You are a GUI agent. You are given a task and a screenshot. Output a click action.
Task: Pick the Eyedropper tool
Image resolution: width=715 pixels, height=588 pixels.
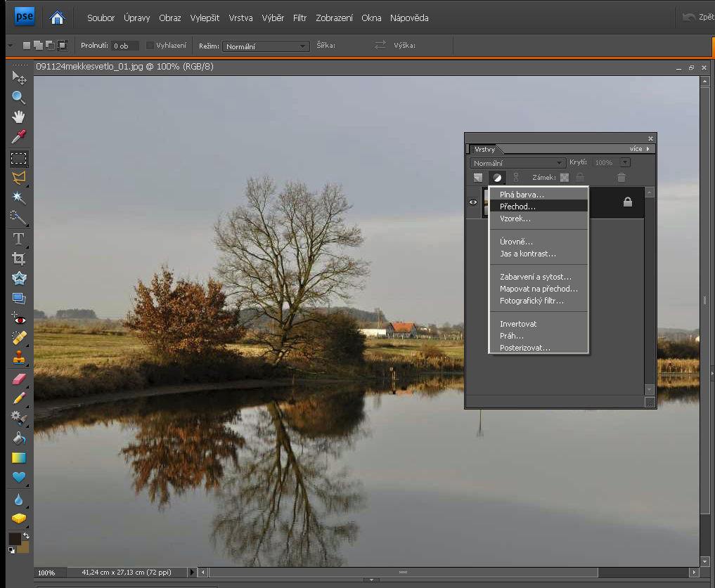[19, 136]
